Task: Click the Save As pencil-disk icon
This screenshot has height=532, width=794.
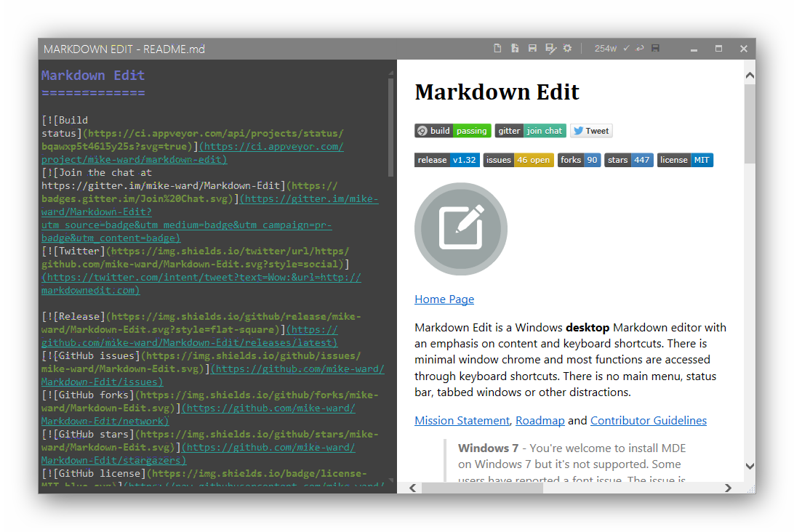Action: tap(550, 48)
